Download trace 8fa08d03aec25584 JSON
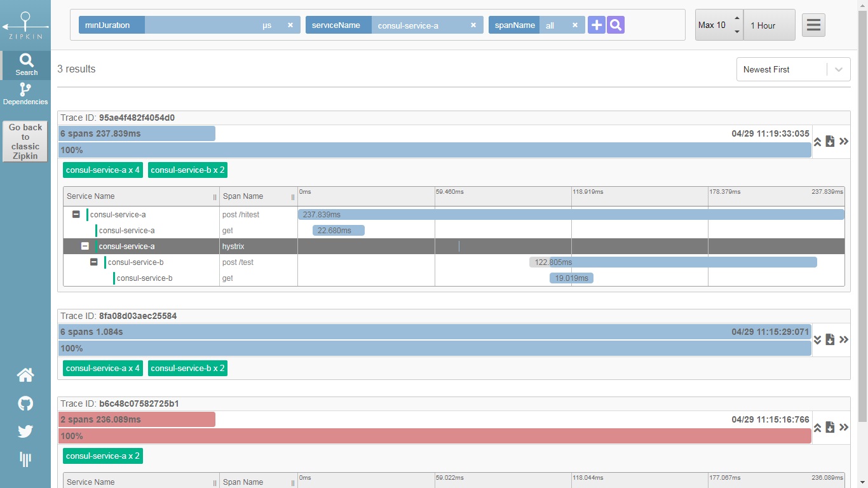868x488 pixels. [x=830, y=340]
